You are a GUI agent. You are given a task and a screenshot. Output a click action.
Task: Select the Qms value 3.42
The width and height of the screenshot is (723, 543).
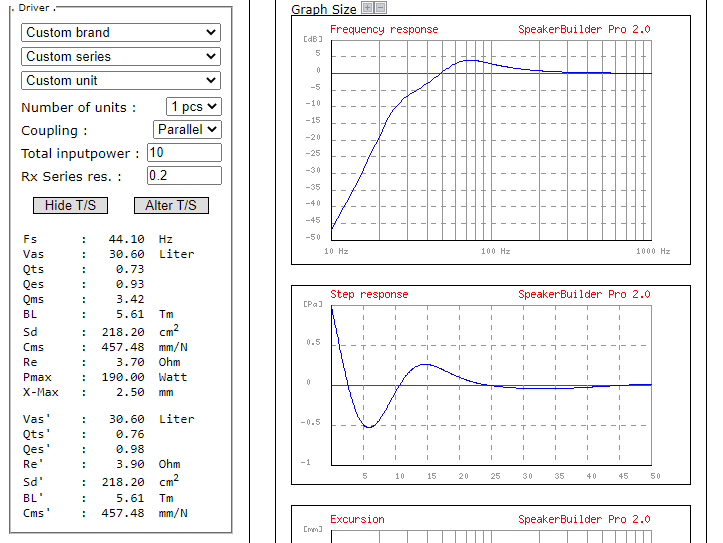coord(130,299)
